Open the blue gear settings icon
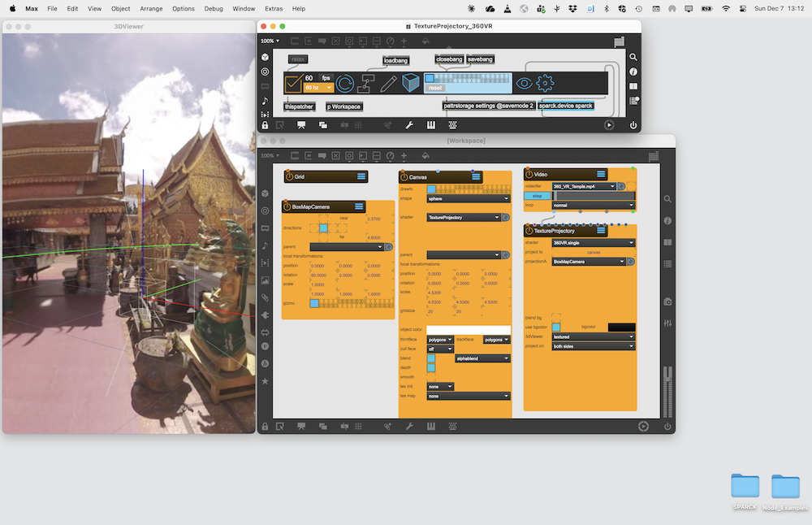This screenshot has height=525, width=812. [x=546, y=83]
